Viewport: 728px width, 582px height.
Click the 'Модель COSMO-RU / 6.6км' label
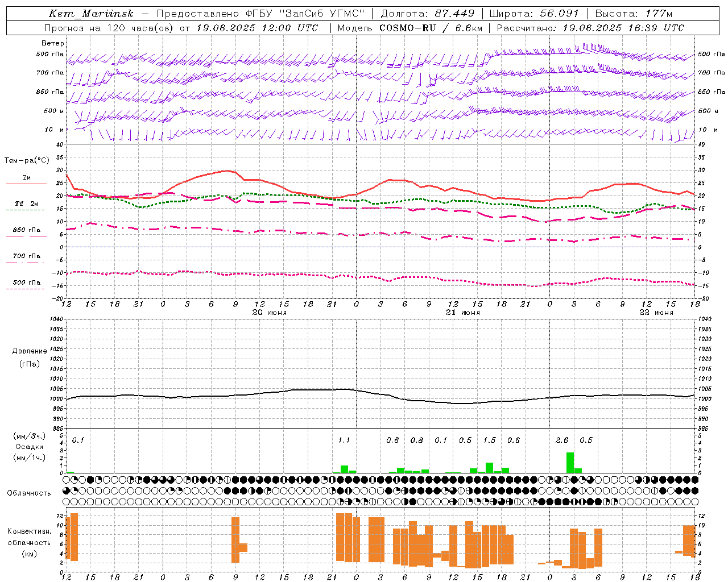tap(410, 28)
